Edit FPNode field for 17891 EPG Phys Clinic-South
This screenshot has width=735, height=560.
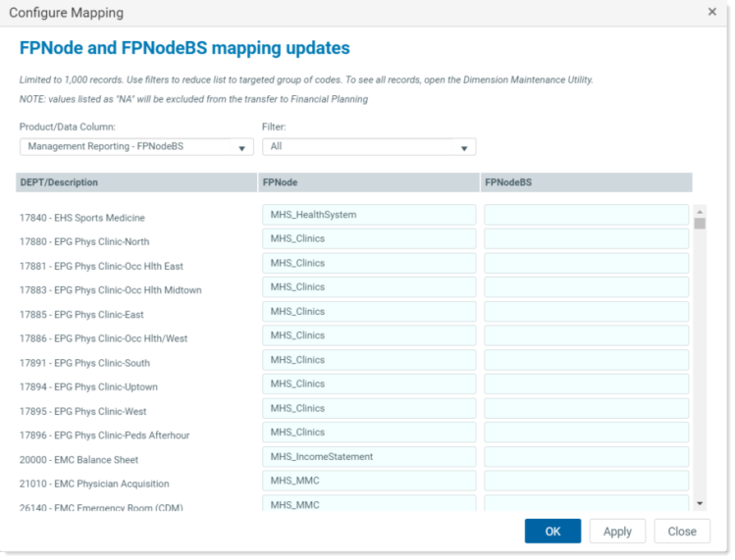(369, 360)
